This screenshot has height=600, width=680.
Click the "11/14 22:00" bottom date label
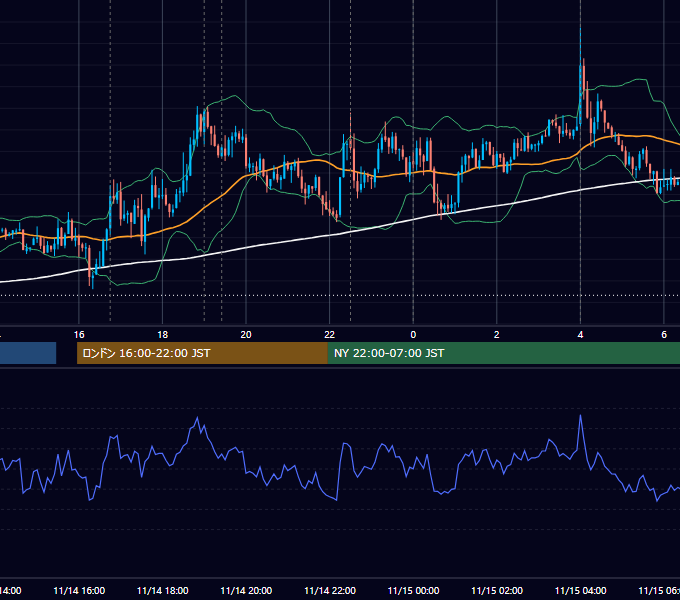tap(330, 590)
